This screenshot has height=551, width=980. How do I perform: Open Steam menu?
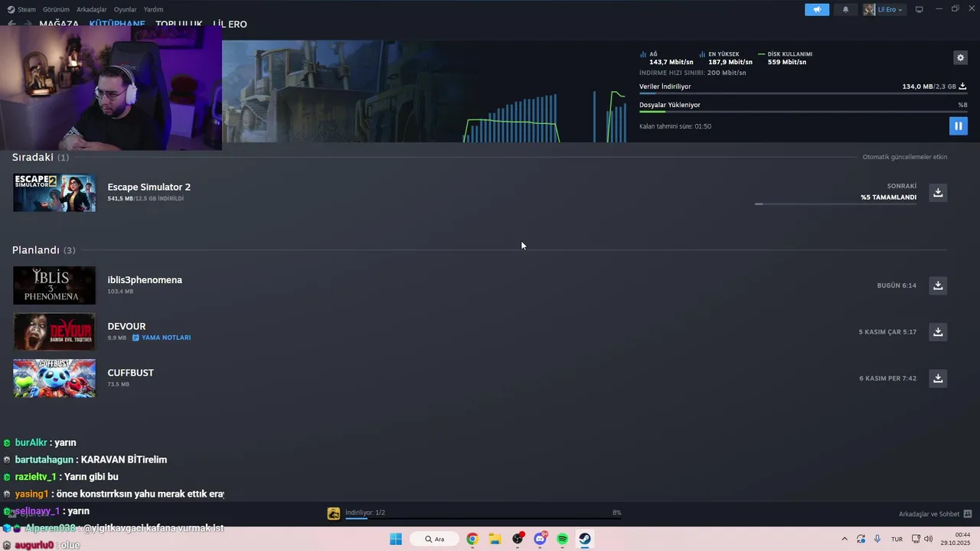(x=21, y=9)
